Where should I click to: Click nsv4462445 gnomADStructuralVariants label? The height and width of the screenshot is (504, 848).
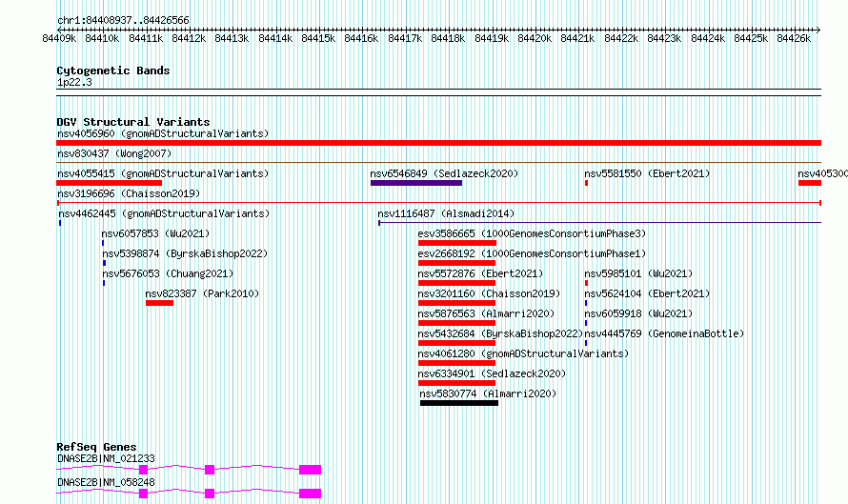pos(164,213)
